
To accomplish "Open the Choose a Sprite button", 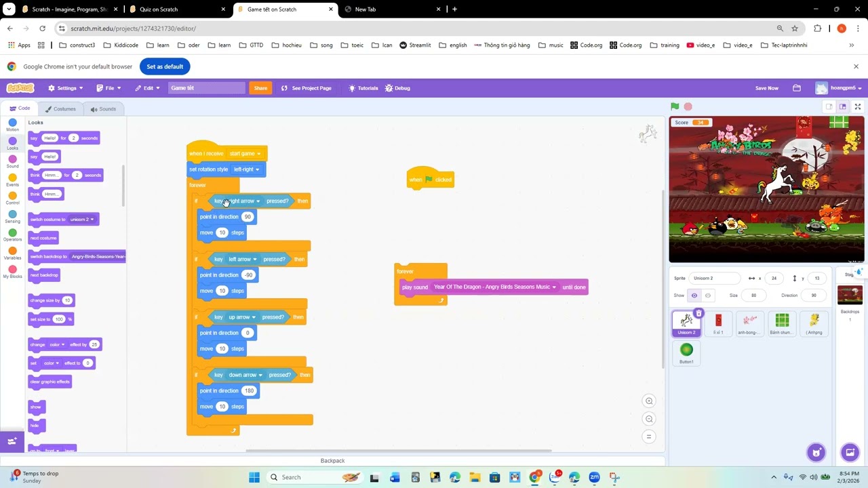I will click(816, 452).
